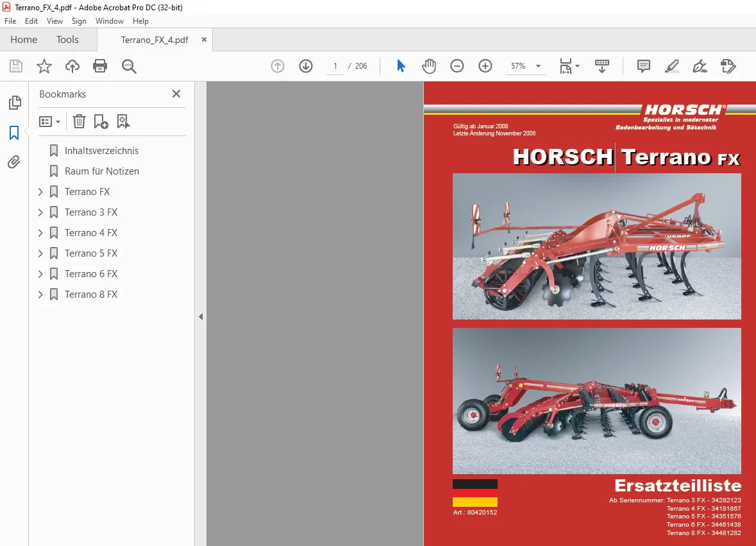Expand the Terrano 8 FX bookmark
The height and width of the screenshot is (546, 756).
coord(40,294)
